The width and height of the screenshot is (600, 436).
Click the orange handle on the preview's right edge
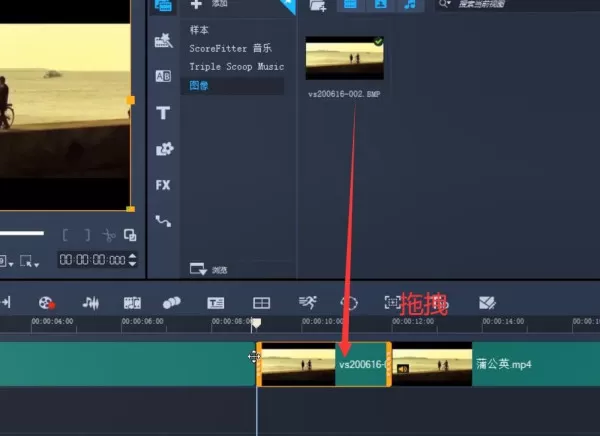click(130, 100)
